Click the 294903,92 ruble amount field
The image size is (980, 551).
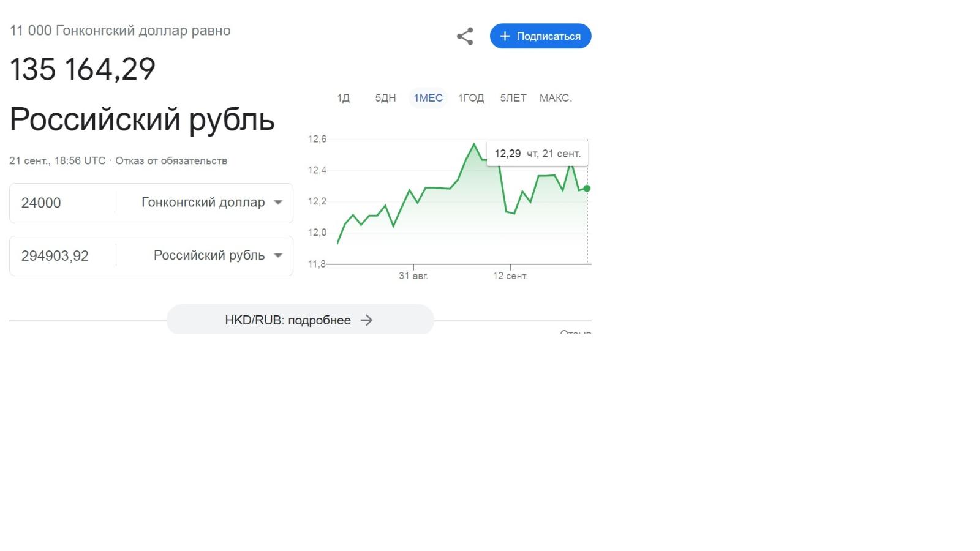pos(61,255)
